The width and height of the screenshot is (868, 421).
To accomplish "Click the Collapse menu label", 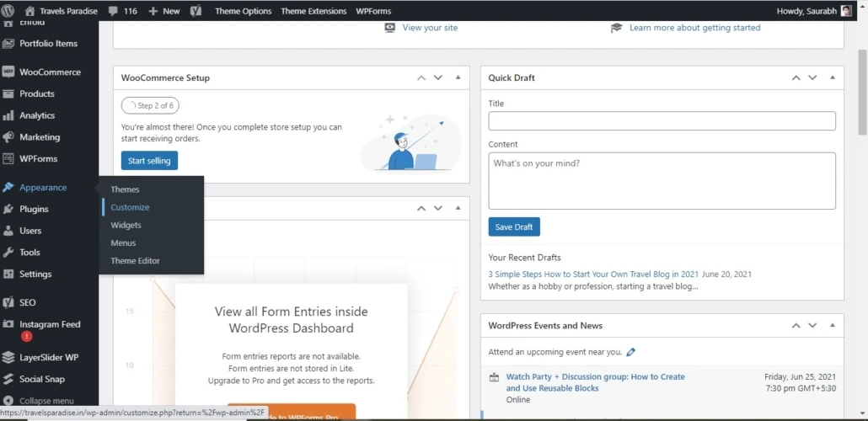I will pos(46,401).
